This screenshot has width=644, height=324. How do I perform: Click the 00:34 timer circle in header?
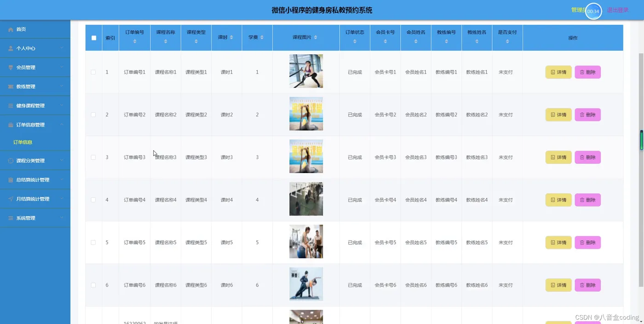tap(593, 11)
